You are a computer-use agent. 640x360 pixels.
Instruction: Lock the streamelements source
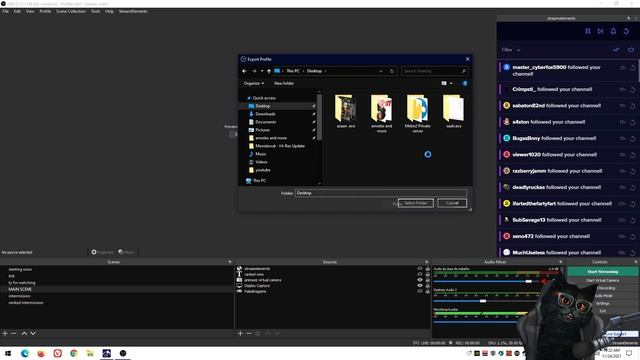(x=427, y=269)
